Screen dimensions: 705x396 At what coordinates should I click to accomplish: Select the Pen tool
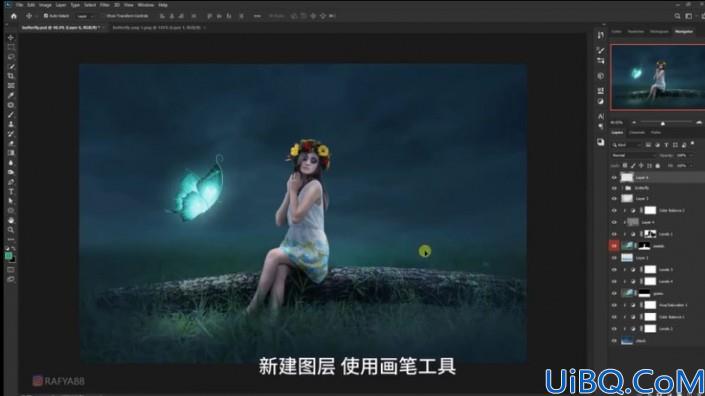[11, 182]
